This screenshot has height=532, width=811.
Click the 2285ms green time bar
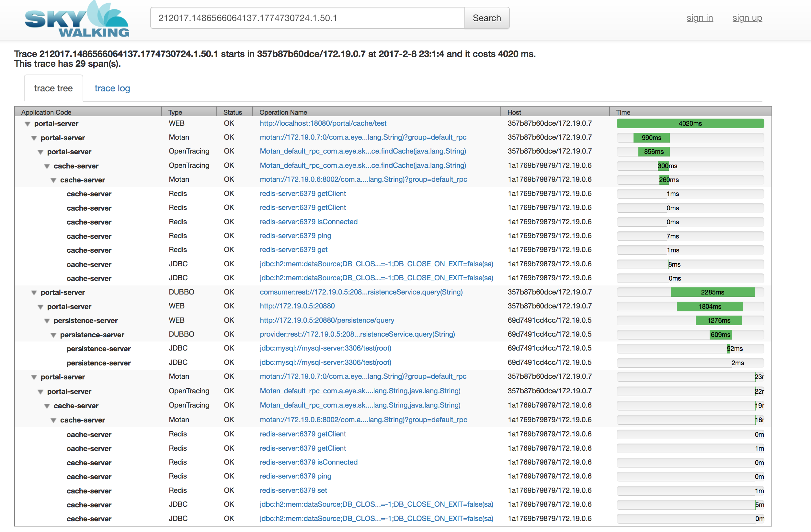pos(713,293)
